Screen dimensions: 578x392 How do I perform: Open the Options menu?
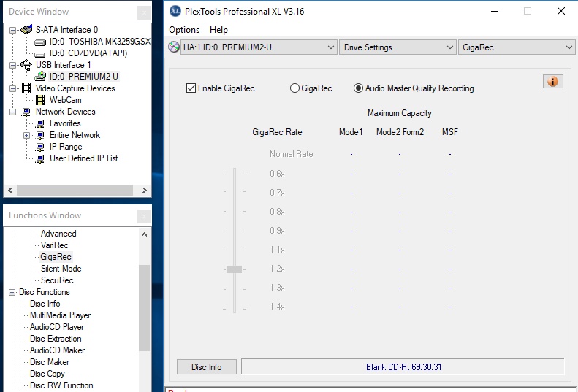184,30
